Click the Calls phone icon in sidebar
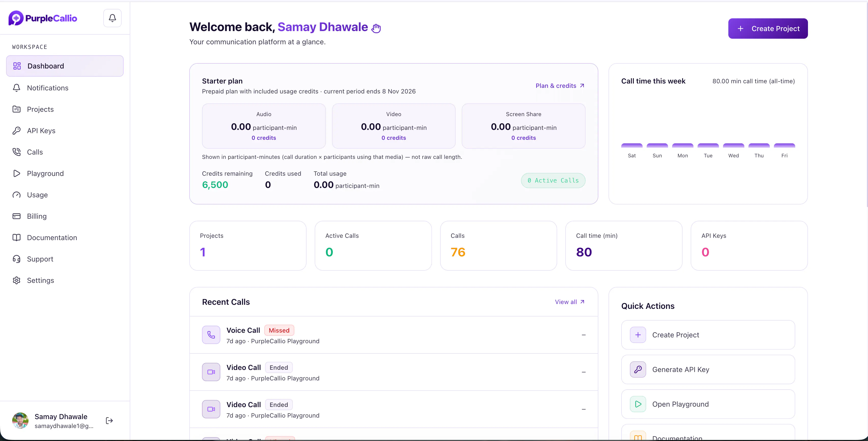This screenshot has width=868, height=441. (17, 152)
